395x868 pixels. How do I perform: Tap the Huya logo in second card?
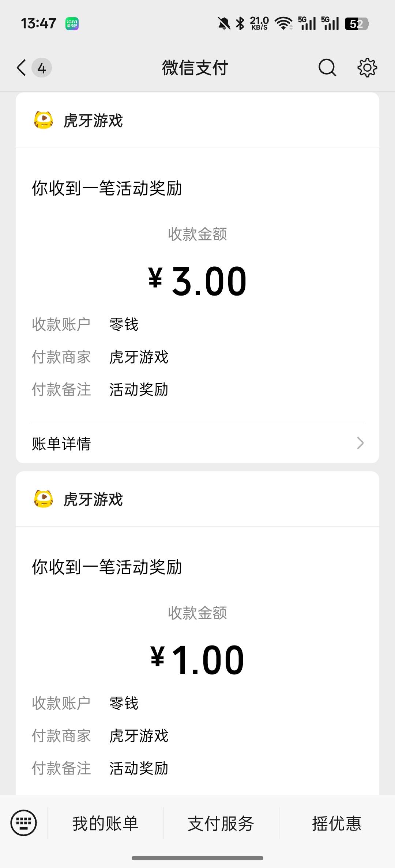(x=44, y=499)
